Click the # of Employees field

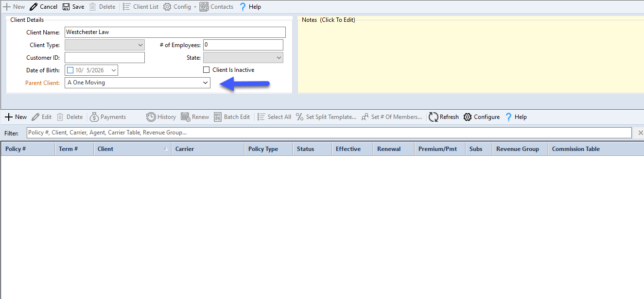coord(243,45)
